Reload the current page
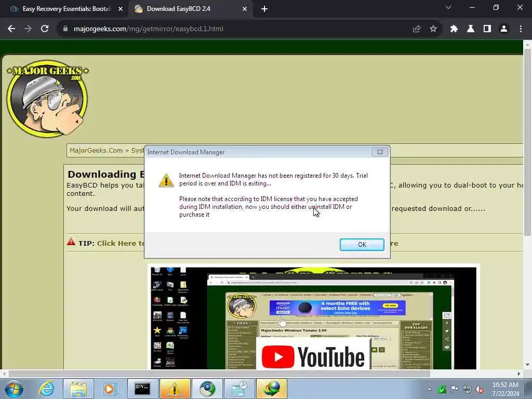This screenshot has width=532, height=399. 45,29
